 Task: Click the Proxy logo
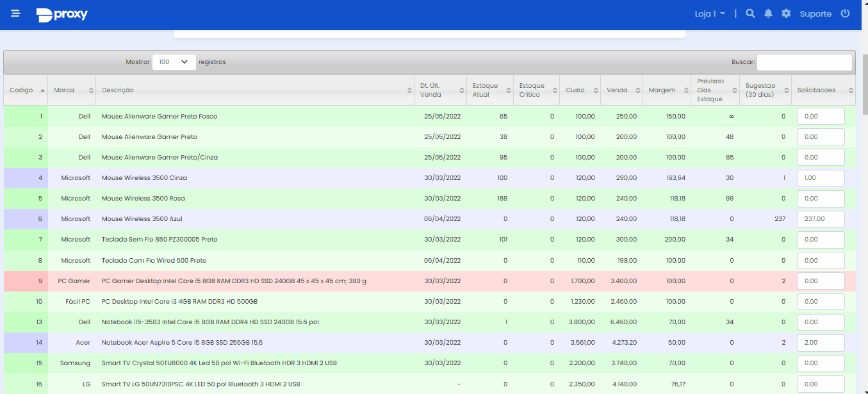[62, 15]
